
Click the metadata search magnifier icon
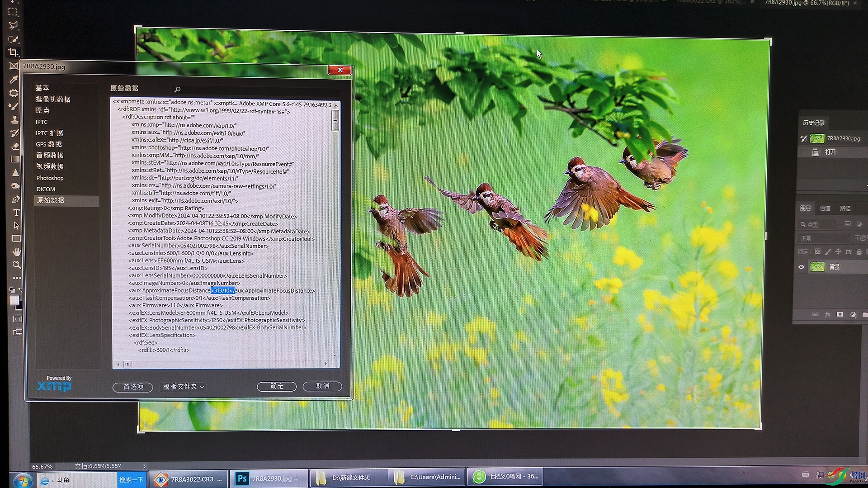coord(177,90)
